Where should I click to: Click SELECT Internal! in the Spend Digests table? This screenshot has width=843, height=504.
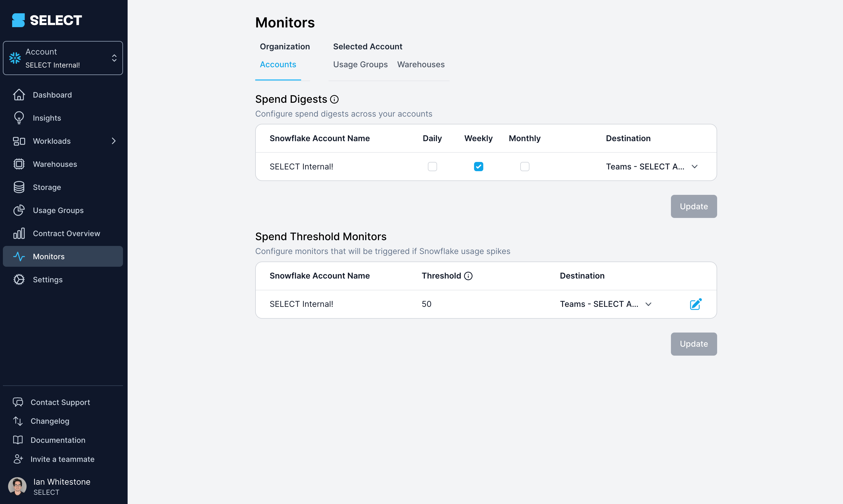coord(301,167)
